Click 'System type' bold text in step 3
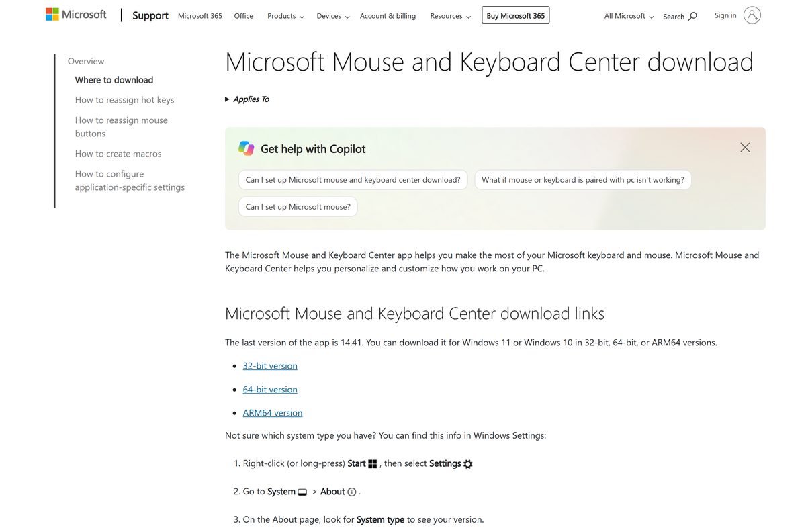The width and height of the screenshot is (806, 532). click(380, 519)
